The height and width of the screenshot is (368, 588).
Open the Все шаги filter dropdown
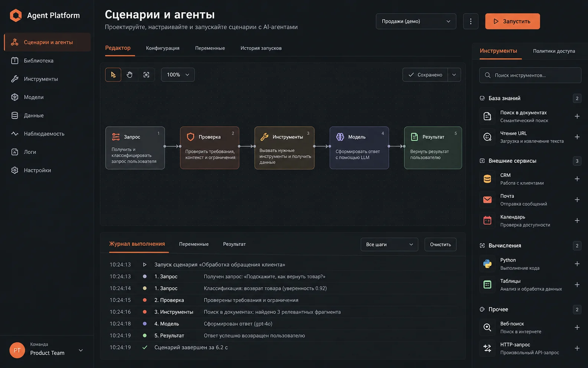tap(389, 244)
